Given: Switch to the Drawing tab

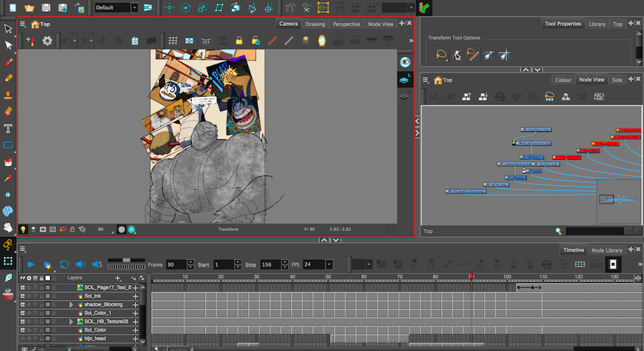Looking at the screenshot, I should (315, 24).
